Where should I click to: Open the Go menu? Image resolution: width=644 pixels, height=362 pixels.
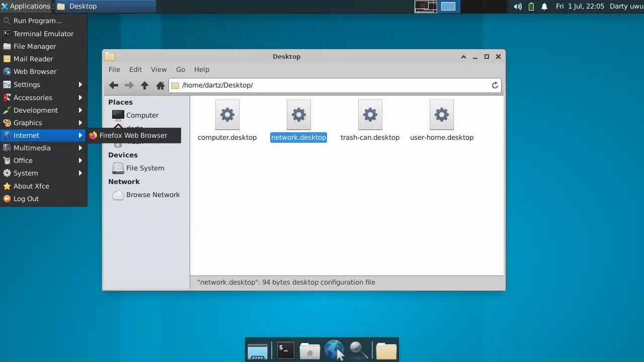[x=181, y=69]
